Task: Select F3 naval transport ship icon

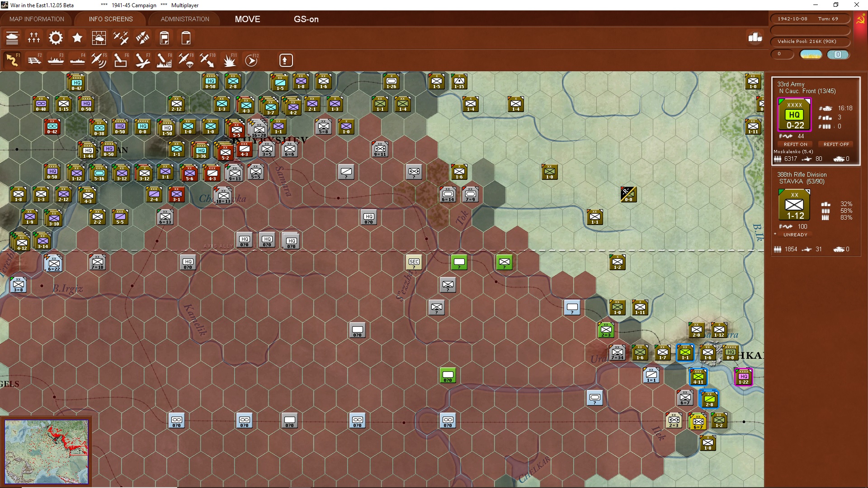Action: tap(56, 60)
